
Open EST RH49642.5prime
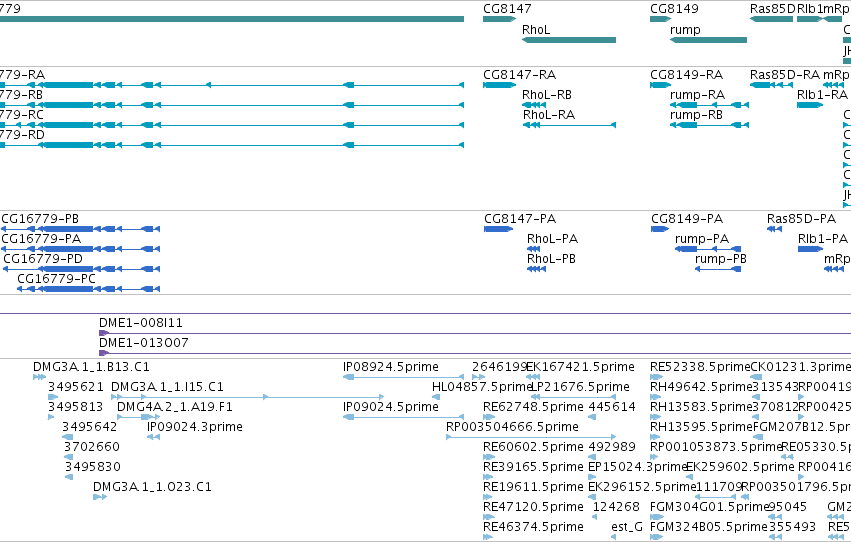[x=701, y=387]
